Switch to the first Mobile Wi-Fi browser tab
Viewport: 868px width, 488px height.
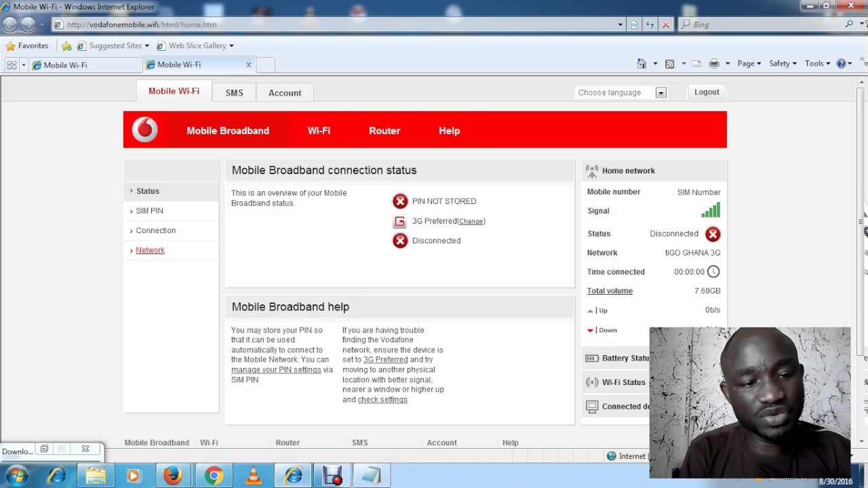coord(85,65)
